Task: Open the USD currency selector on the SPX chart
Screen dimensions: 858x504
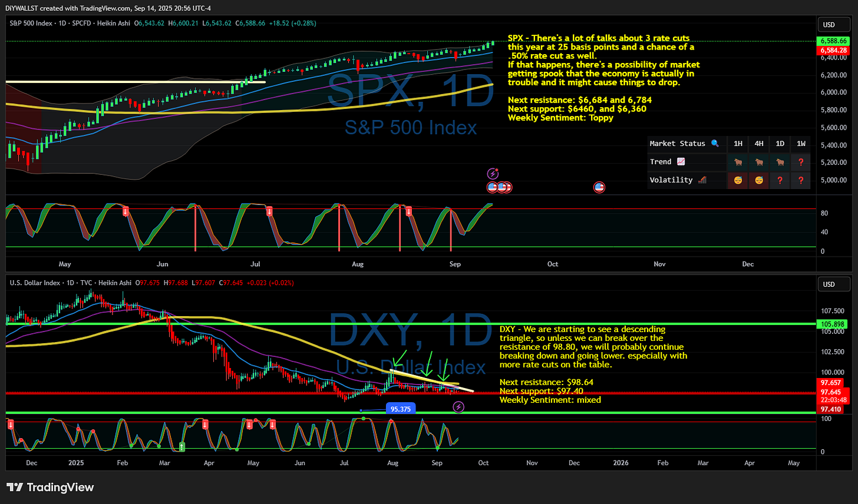Action: pos(833,25)
